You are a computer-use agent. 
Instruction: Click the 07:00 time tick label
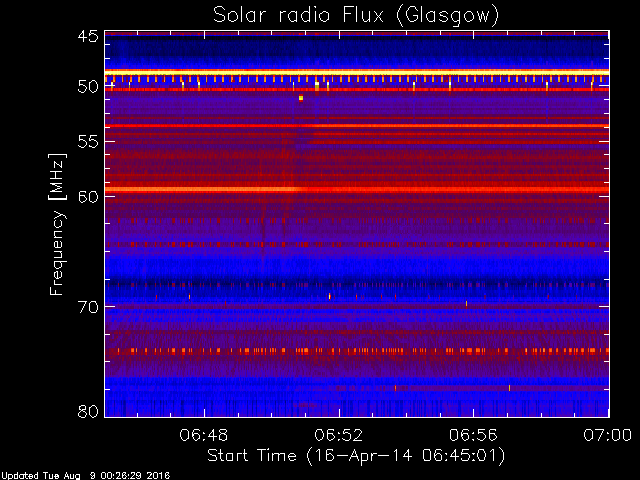(x=607, y=435)
